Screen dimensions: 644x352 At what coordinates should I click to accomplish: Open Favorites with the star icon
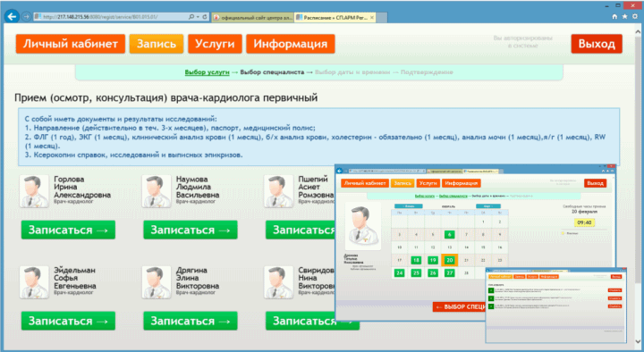point(624,16)
